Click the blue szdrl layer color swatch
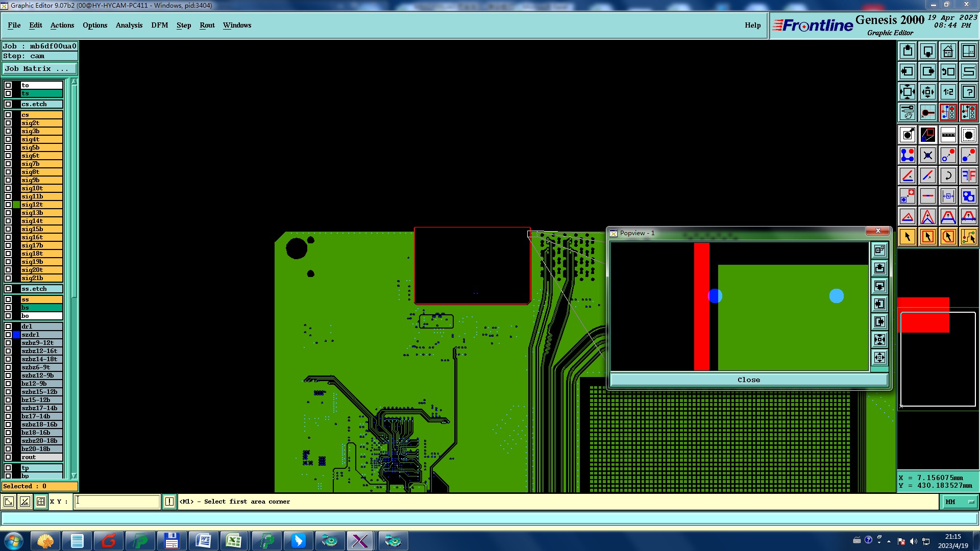 tap(16, 335)
